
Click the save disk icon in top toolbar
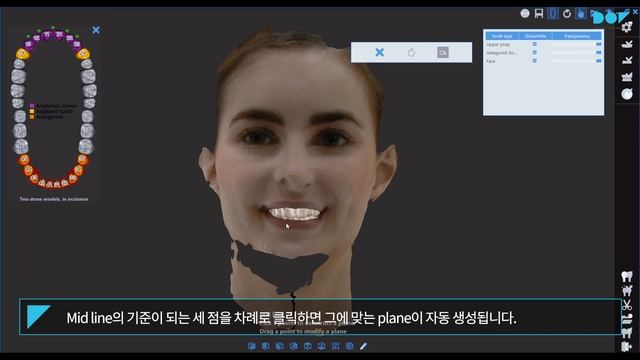[539, 13]
